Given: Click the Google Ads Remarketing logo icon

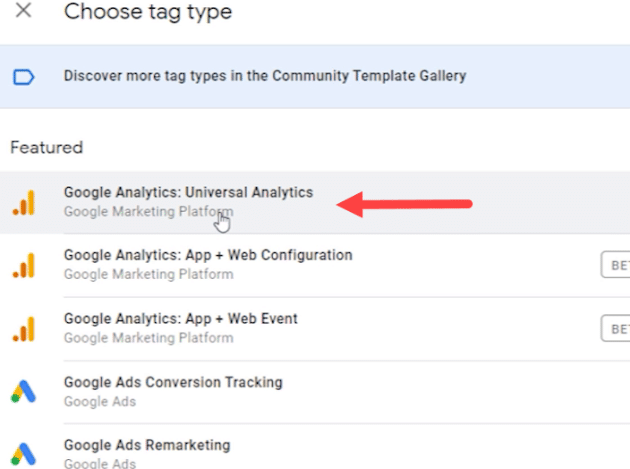Looking at the screenshot, I should click(23, 454).
